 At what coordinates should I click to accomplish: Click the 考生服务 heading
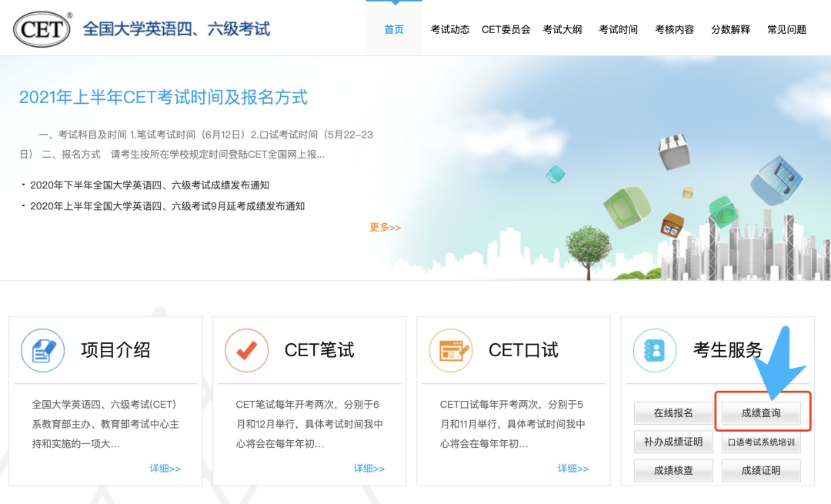728,350
